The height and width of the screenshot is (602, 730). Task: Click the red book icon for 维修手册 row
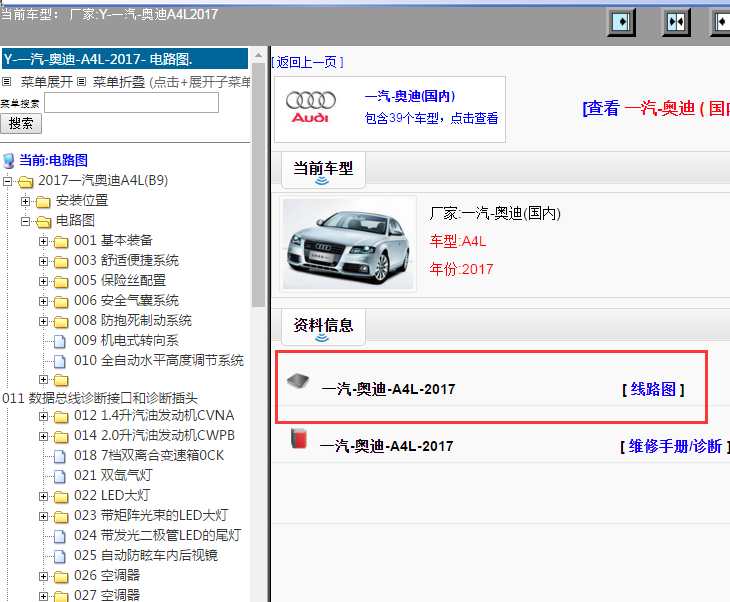pyautogui.click(x=298, y=439)
